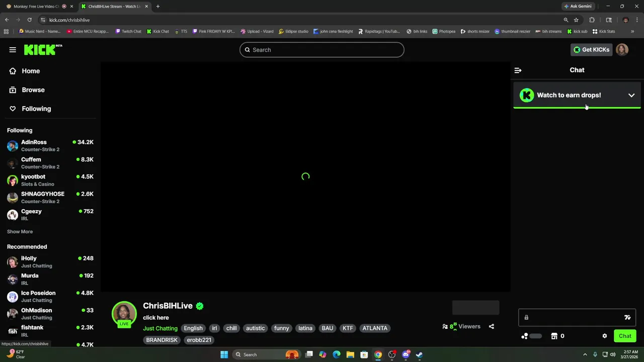Bookmark this page with the star icon

[x=576, y=20]
